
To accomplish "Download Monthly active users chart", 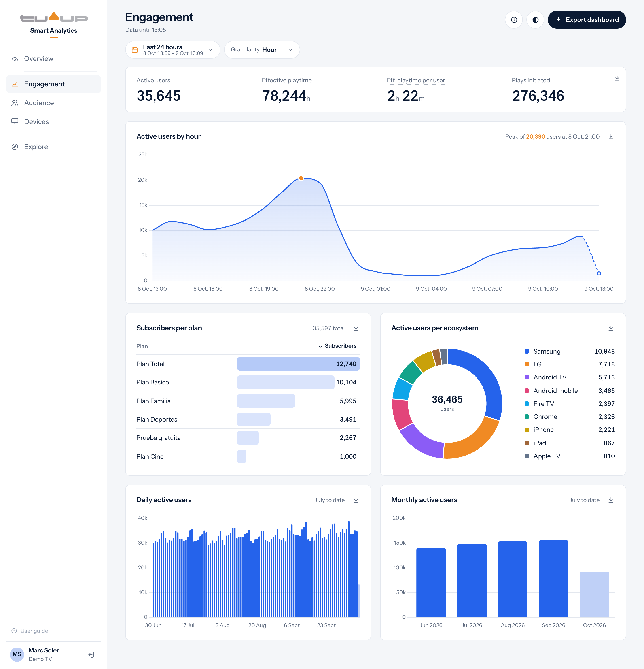I will [611, 500].
